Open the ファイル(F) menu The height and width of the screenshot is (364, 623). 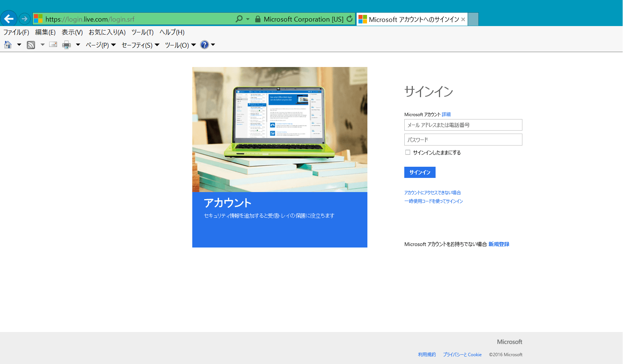point(16,32)
